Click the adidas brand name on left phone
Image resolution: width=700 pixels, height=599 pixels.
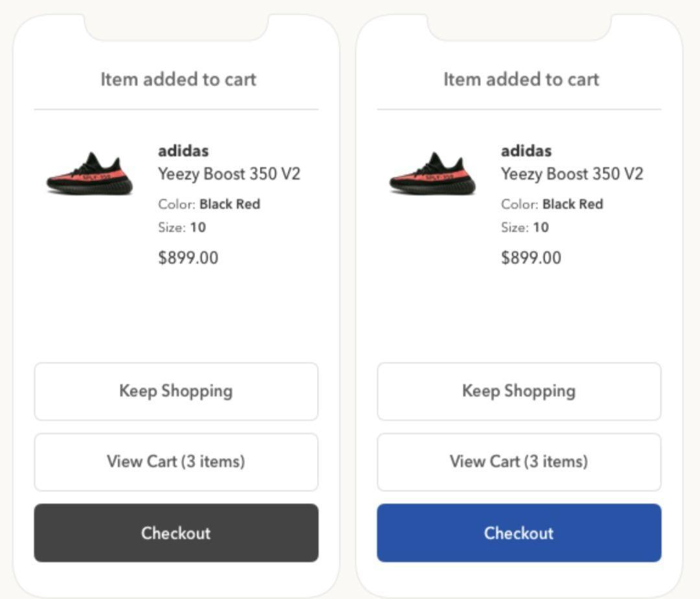tap(183, 151)
